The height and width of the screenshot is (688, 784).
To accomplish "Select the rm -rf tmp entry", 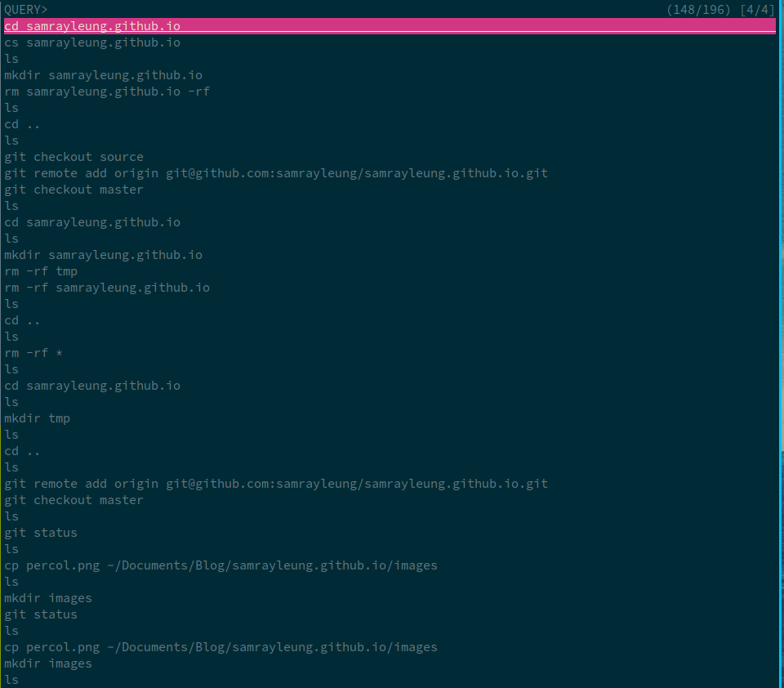I will coord(41,271).
